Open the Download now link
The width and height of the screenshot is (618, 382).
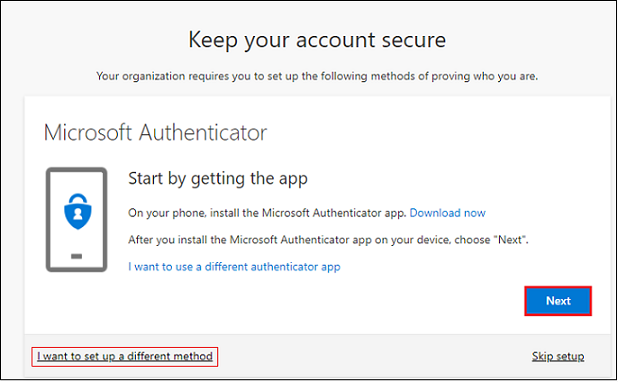(x=447, y=213)
